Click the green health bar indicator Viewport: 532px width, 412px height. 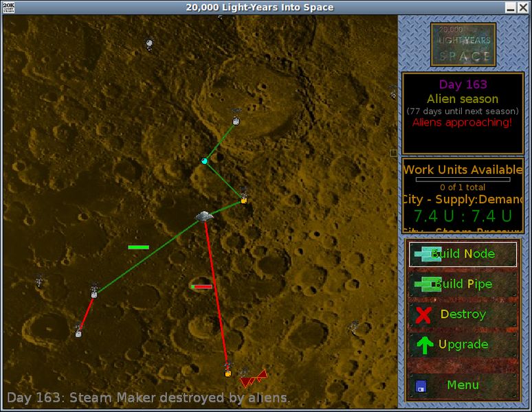pos(138,247)
